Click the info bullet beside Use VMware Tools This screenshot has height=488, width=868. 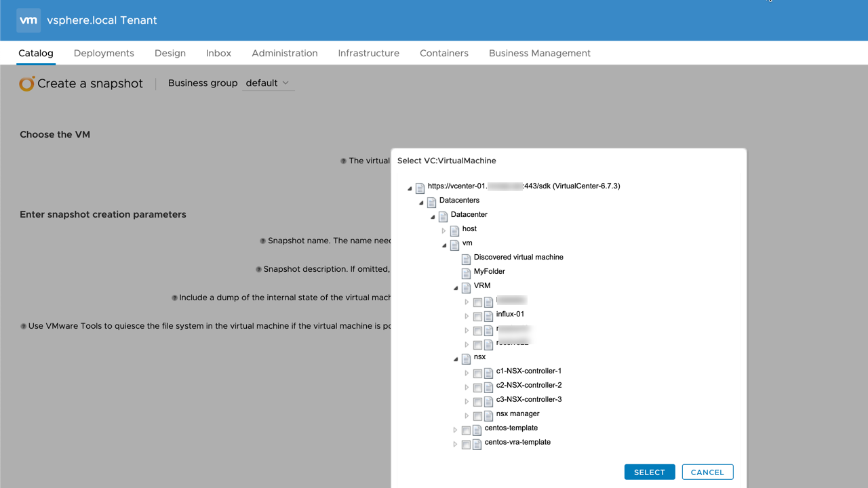23,326
